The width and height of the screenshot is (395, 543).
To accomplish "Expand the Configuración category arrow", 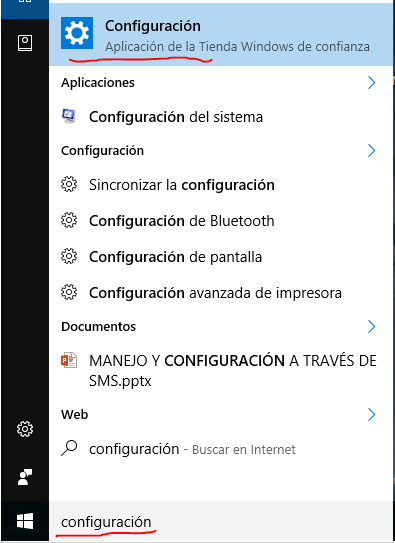I will pyautogui.click(x=371, y=150).
